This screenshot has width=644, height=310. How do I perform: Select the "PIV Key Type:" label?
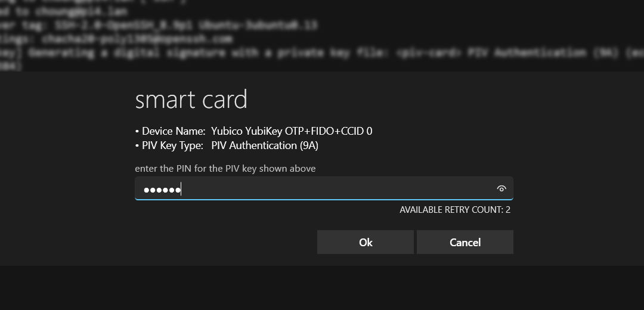172,145
